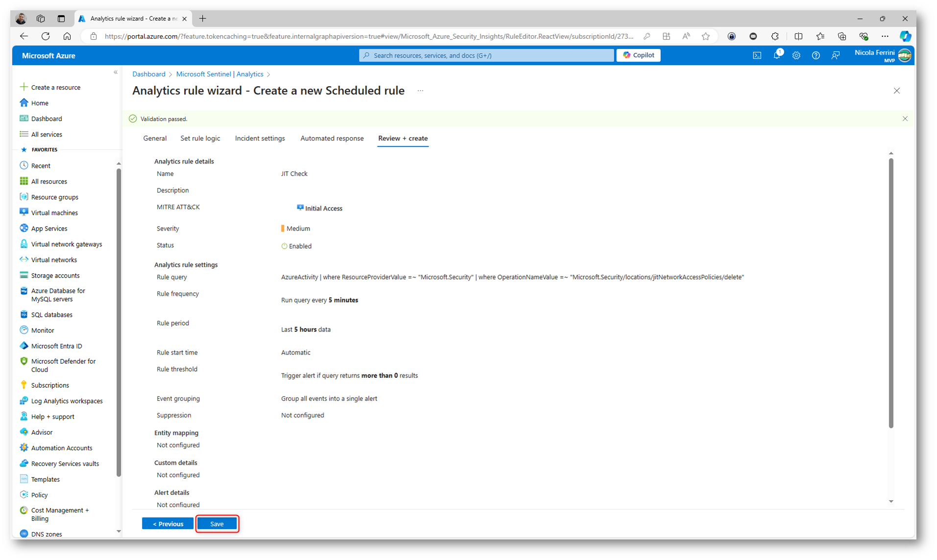
Task: Open the Incident settings tab
Action: [260, 139]
